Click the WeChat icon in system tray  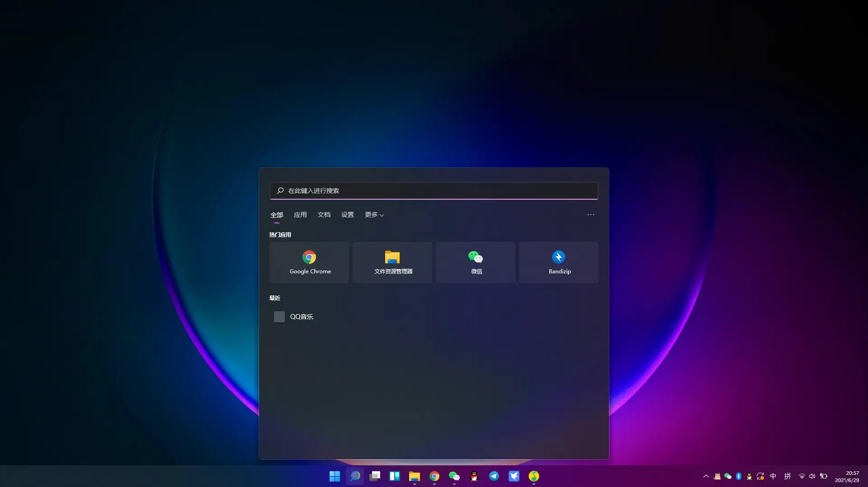point(728,476)
